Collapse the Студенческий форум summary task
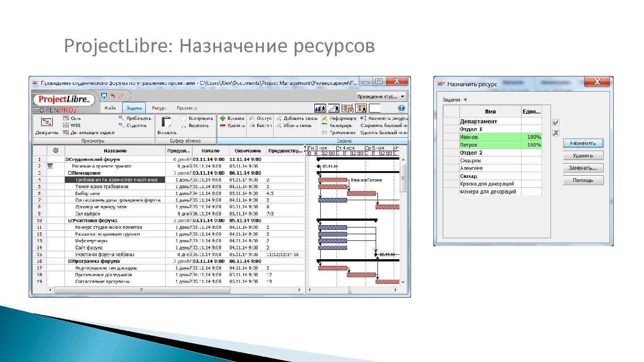644x362 pixels. [x=67, y=159]
